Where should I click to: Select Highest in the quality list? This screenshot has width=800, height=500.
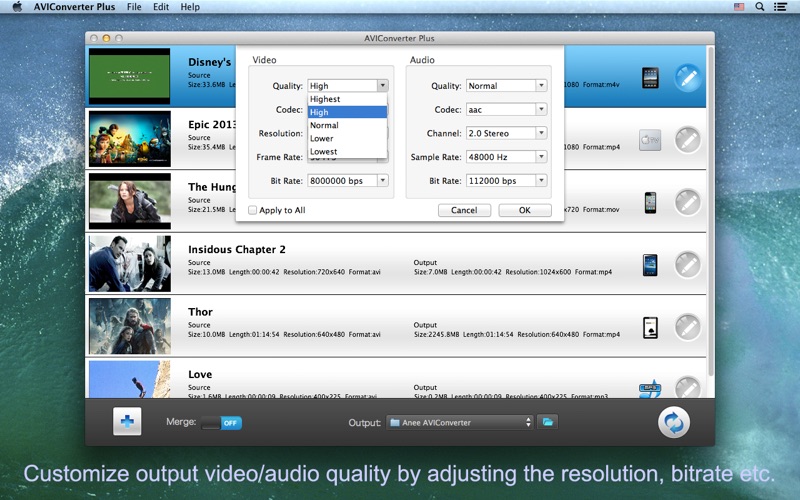click(x=347, y=99)
